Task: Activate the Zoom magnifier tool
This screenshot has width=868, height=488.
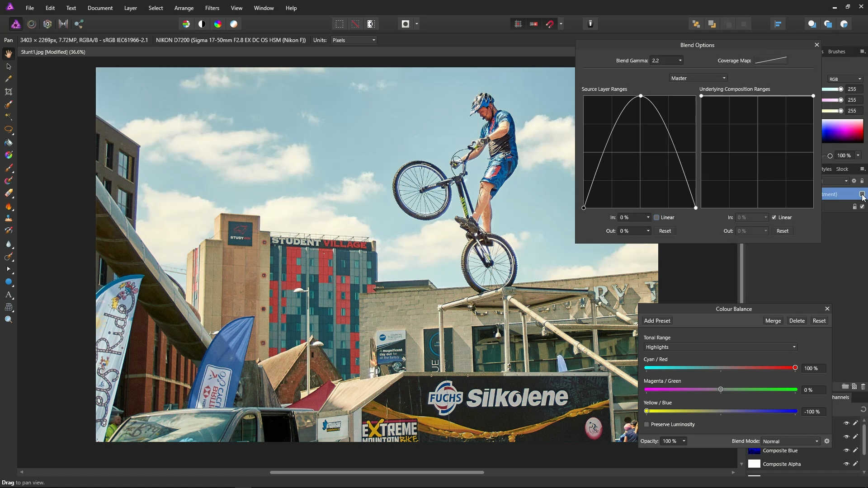Action: click(9, 319)
